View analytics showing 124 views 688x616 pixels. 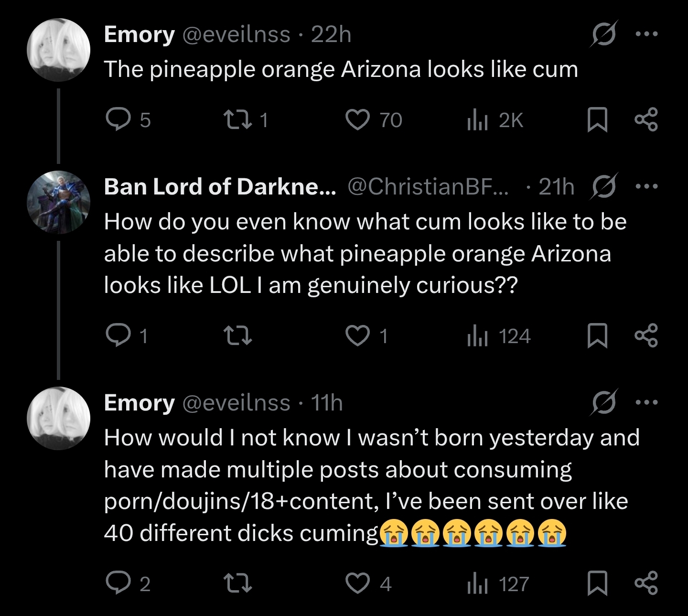tap(499, 335)
